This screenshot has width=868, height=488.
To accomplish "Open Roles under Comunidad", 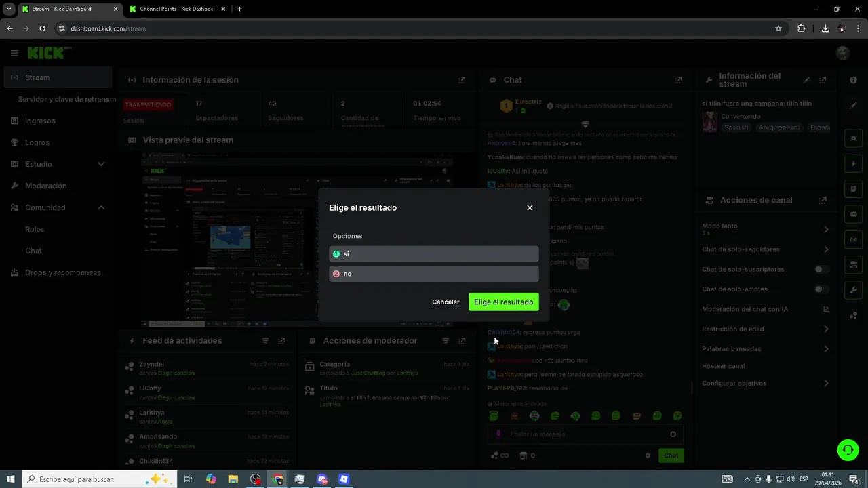I will [x=35, y=229].
